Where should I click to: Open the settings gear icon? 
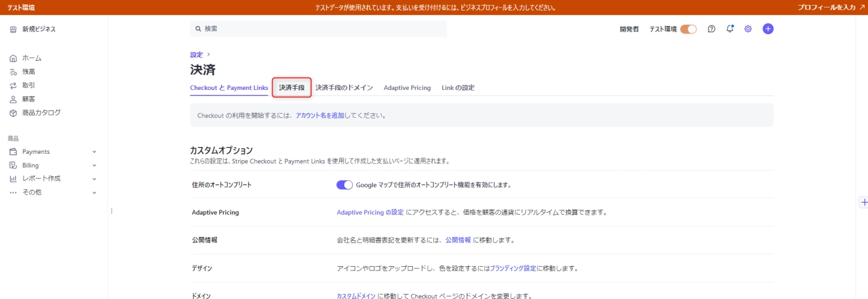pos(748,29)
